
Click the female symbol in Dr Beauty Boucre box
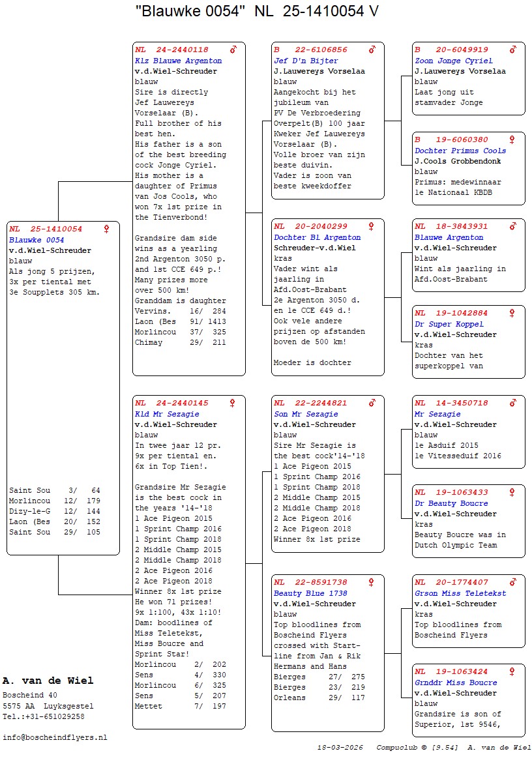click(x=512, y=493)
